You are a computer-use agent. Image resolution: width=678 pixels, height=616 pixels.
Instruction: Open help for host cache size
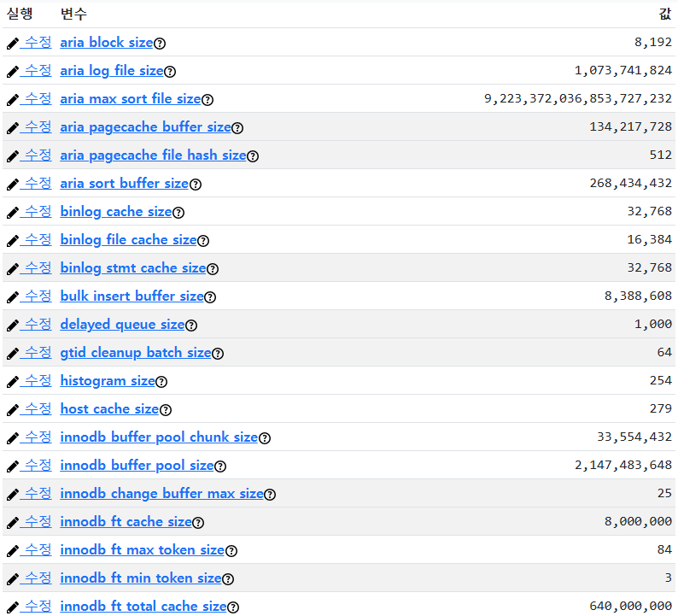coord(166,409)
